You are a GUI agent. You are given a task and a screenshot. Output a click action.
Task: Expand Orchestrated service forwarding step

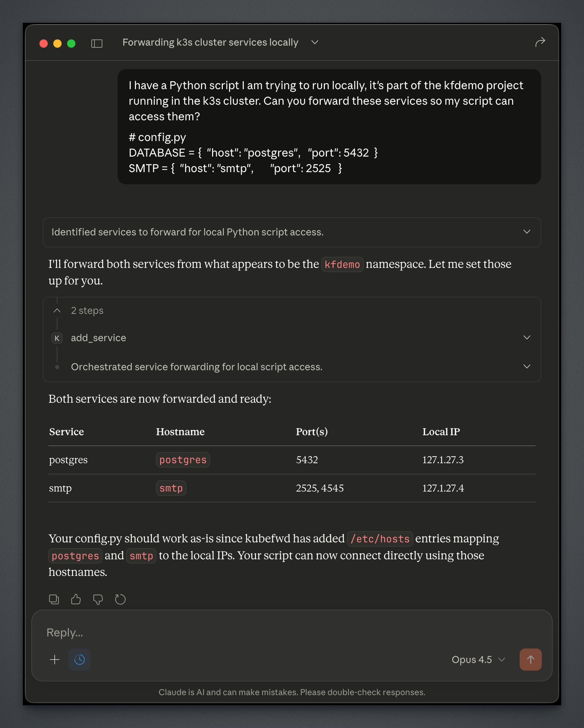[x=527, y=366]
